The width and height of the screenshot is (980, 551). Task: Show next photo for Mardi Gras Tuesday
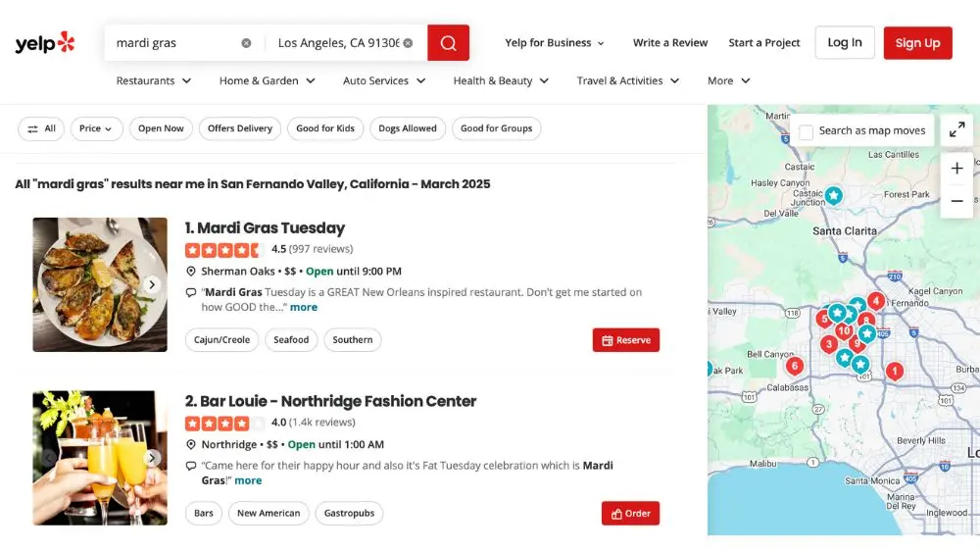(x=152, y=284)
